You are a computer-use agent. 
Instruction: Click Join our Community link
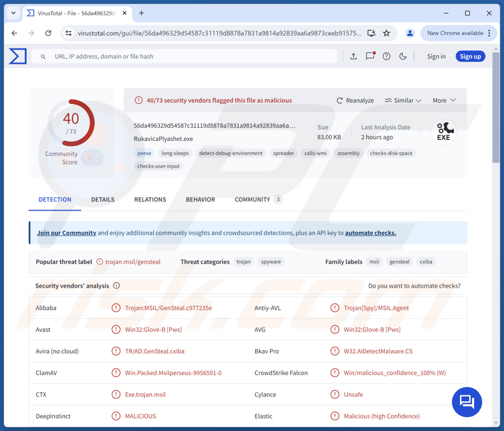point(66,233)
